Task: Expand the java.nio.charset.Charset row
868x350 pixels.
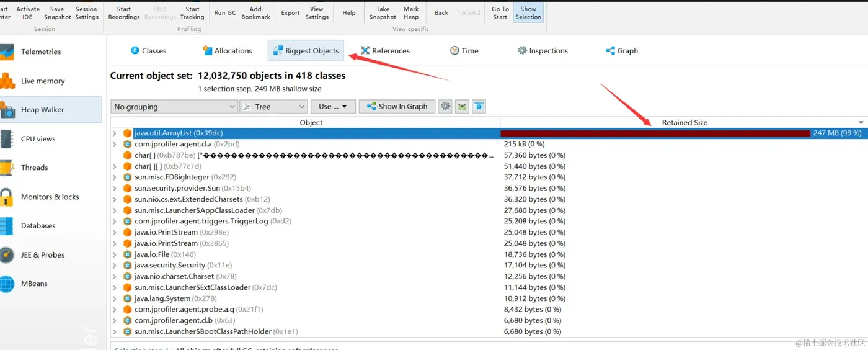Action: [x=115, y=276]
